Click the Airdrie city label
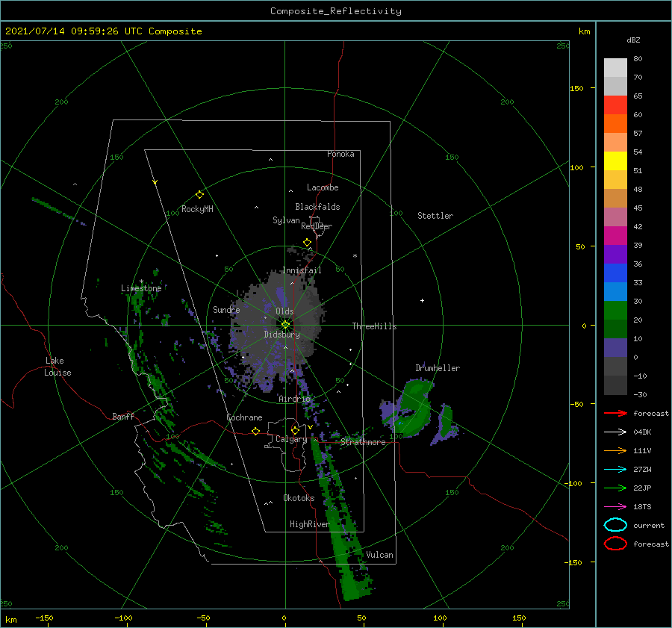The width and height of the screenshot is (672, 628). coord(294,399)
